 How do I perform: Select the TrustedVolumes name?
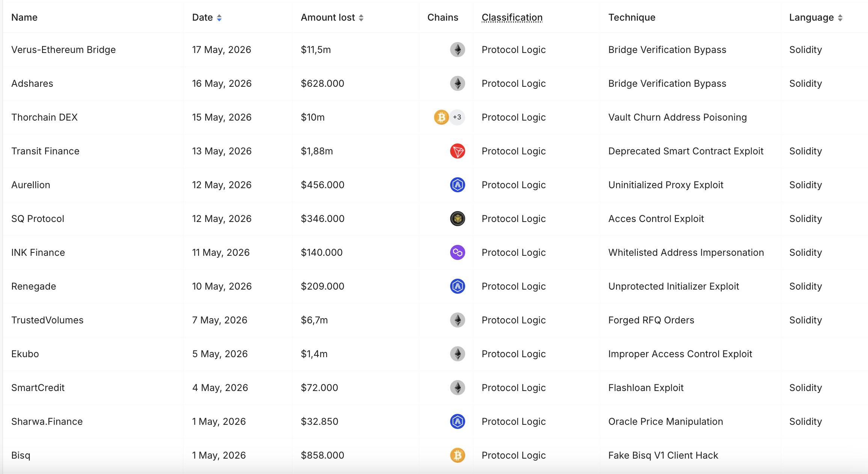47,320
